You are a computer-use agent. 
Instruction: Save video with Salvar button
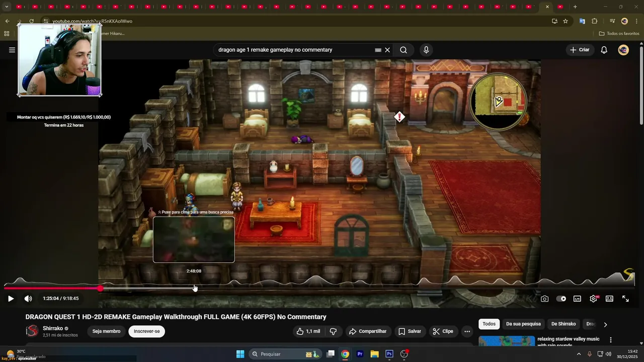[410, 331]
